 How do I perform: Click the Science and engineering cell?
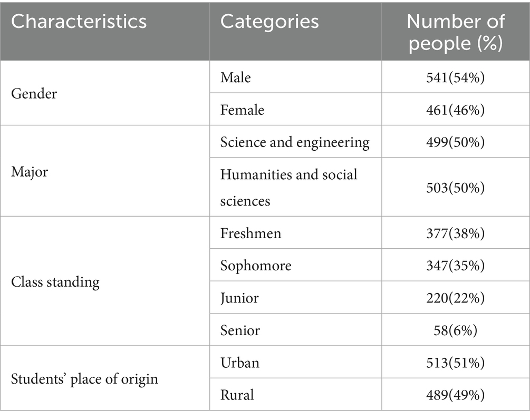(x=295, y=142)
